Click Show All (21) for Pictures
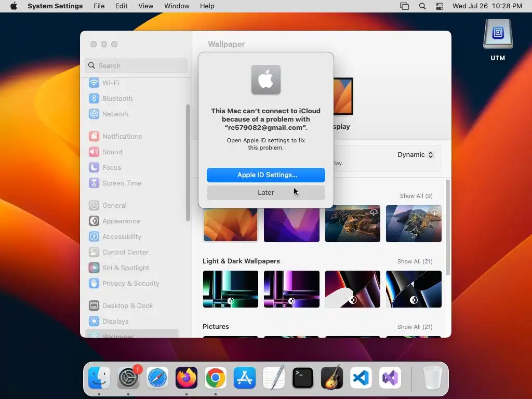This screenshot has width=532, height=399. pos(415,327)
